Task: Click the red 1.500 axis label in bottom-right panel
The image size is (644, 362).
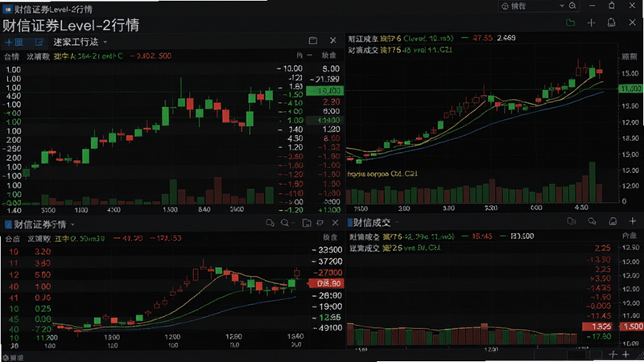Action: click(633, 327)
